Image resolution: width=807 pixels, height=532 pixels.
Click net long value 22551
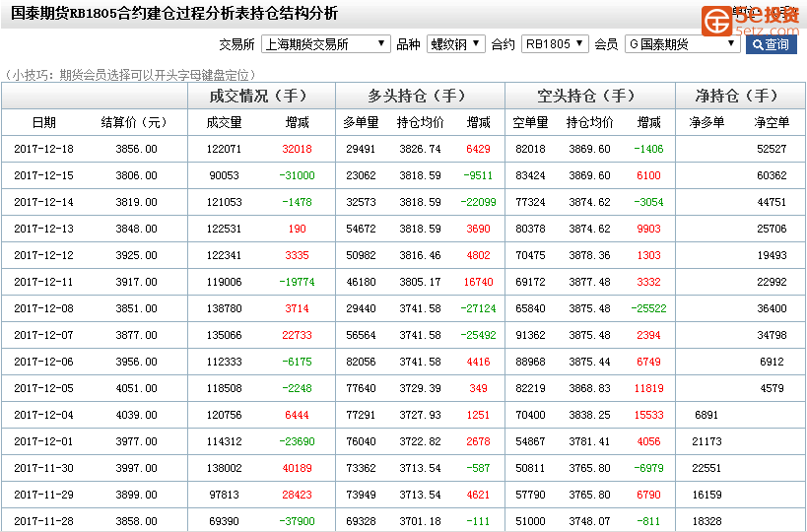point(706,468)
